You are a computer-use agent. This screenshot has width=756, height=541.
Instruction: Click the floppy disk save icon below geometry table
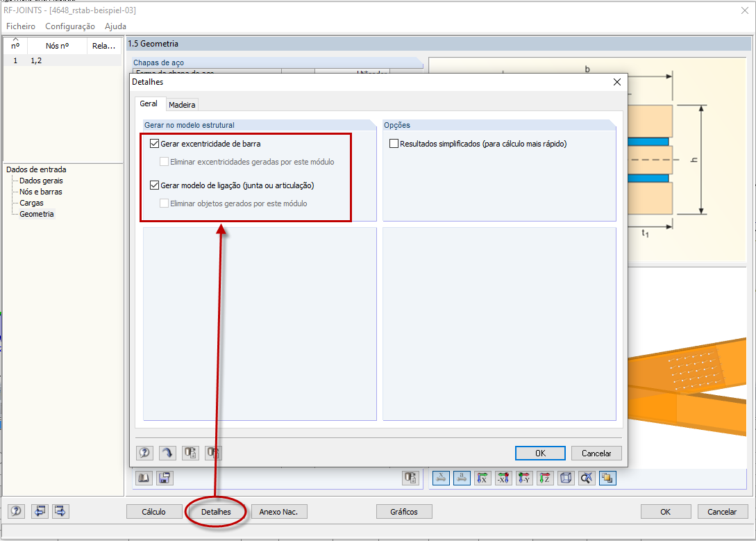tap(165, 478)
